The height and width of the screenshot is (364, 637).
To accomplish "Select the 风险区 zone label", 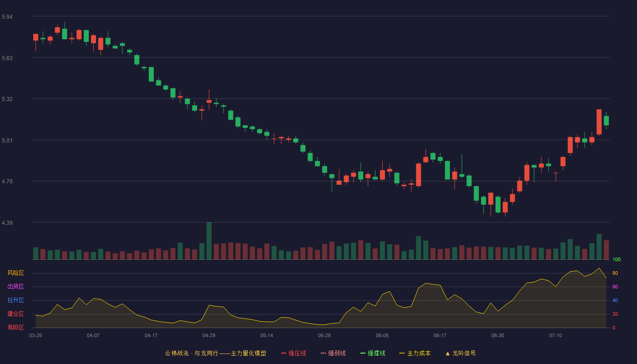I will point(15,273).
